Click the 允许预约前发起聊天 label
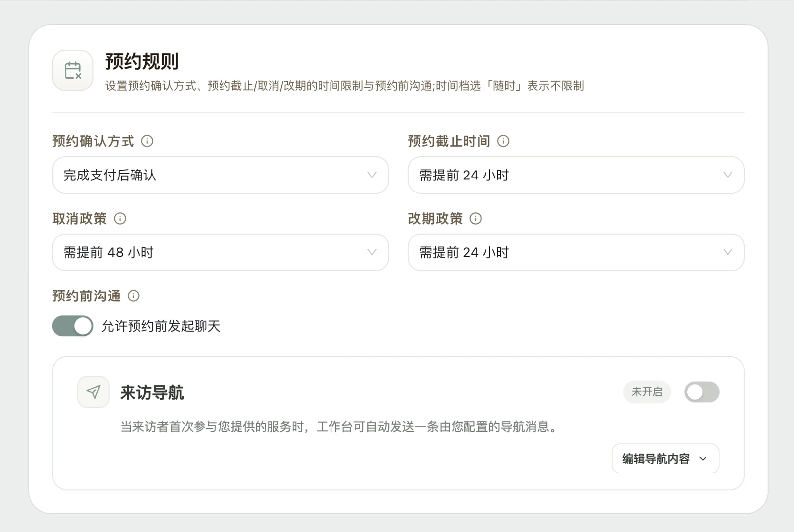The height and width of the screenshot is (532, 794). click(x=161, y=326)
